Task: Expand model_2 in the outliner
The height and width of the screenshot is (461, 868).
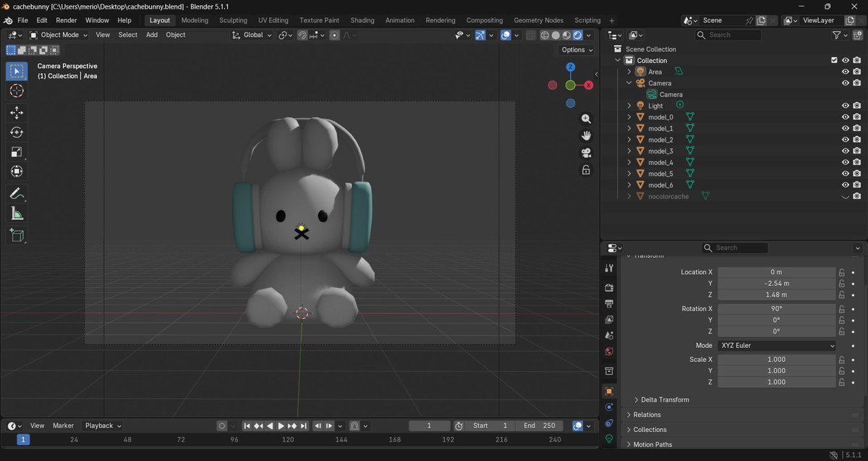Action: (x=629, y=140)
